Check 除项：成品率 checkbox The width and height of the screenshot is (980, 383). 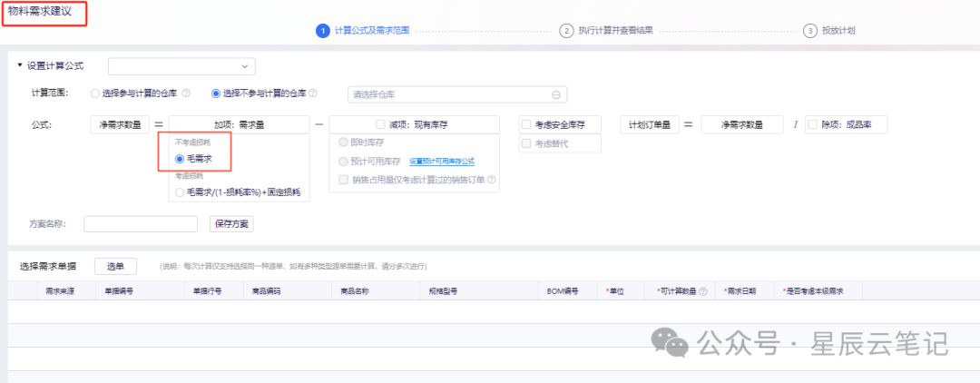[813, 124]
